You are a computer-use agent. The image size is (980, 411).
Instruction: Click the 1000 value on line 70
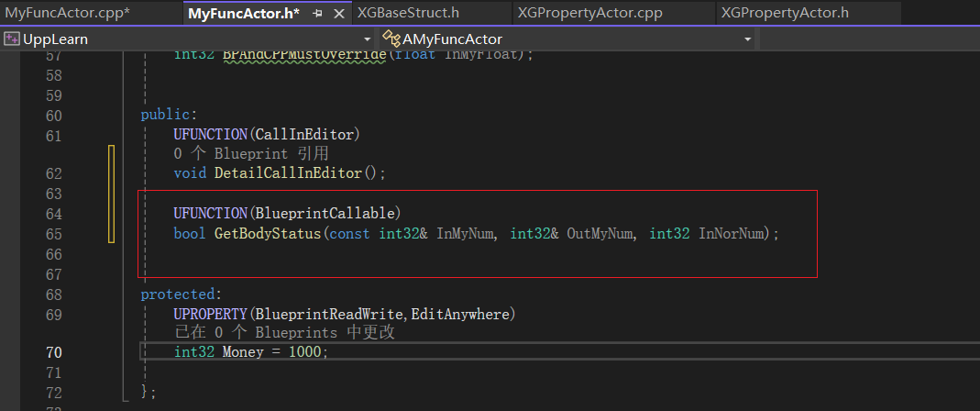305,352
